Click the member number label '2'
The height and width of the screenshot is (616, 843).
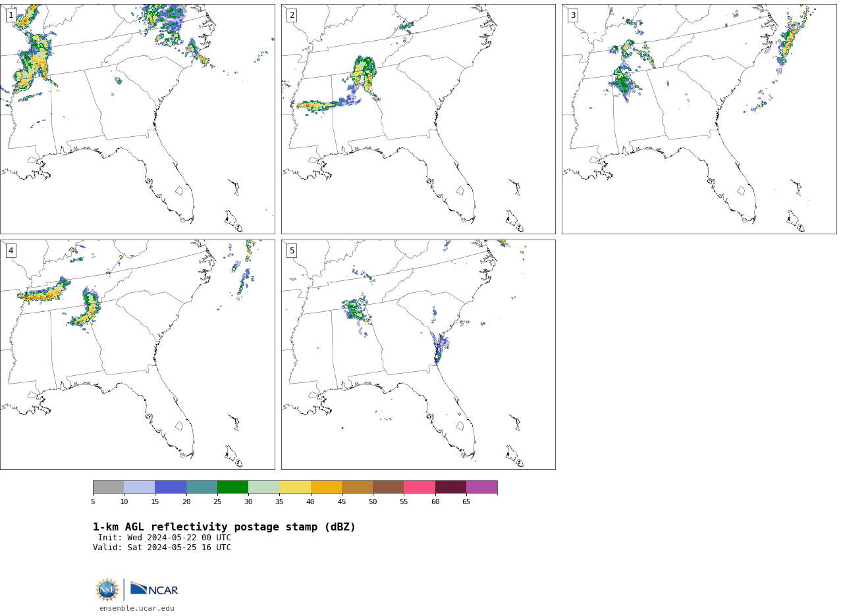click(292, 15)
